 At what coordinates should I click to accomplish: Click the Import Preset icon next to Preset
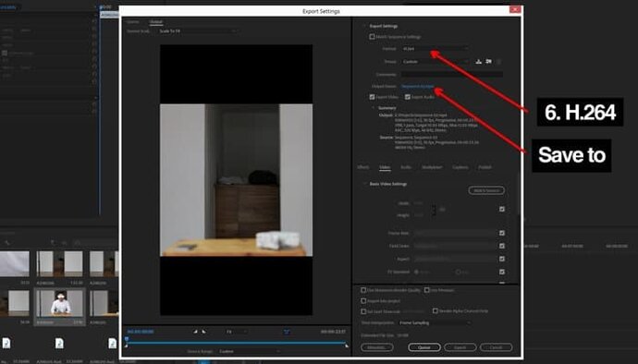coord(489,61)
